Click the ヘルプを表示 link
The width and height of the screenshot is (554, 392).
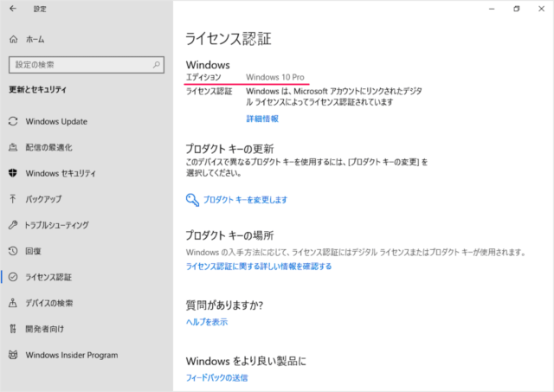[x=207, y=322]
